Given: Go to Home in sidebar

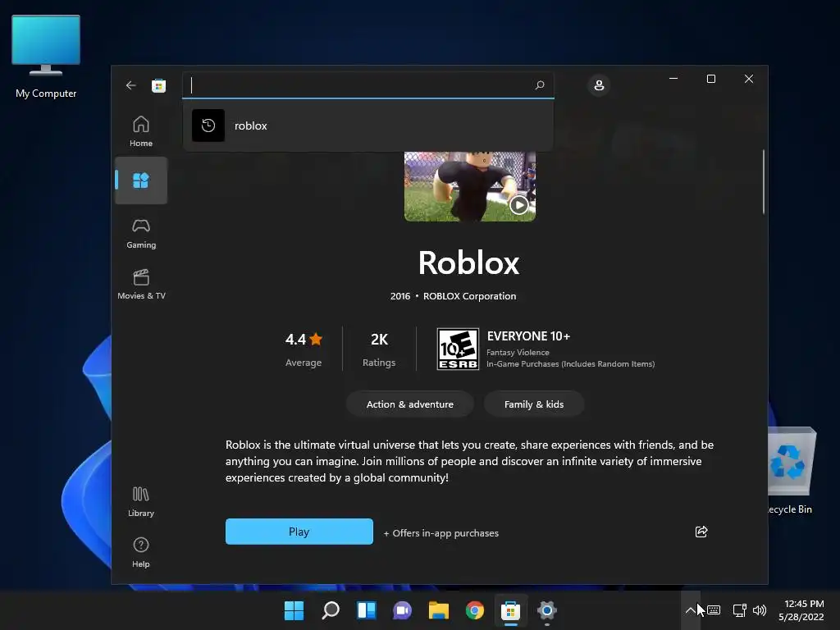Looking at the screenshot, I should tap(141, 131).
